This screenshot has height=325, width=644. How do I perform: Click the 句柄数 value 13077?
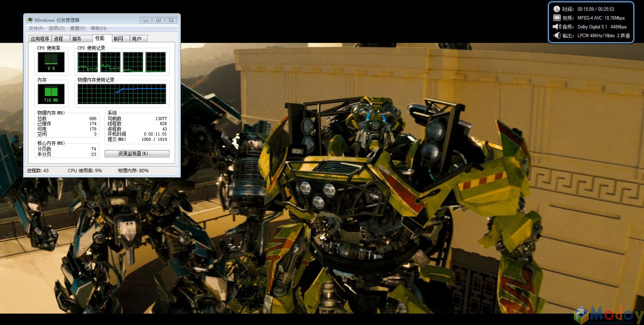click(161, 119)
